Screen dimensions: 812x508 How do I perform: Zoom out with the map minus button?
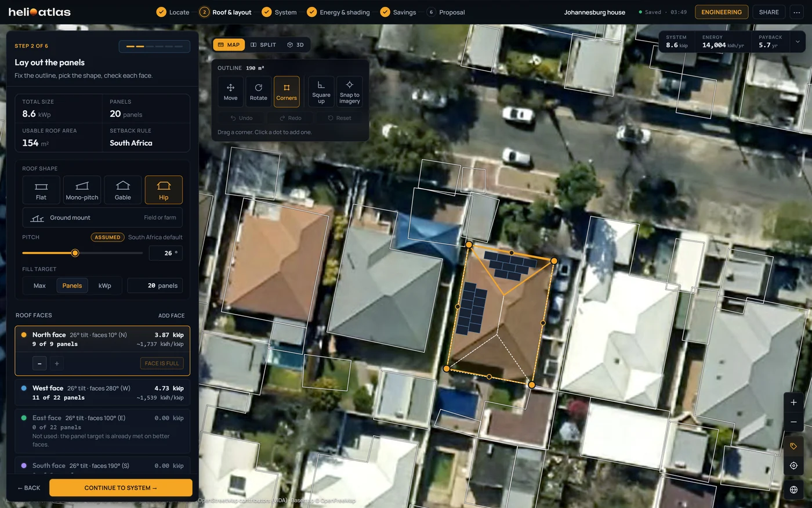click(793, 422)
